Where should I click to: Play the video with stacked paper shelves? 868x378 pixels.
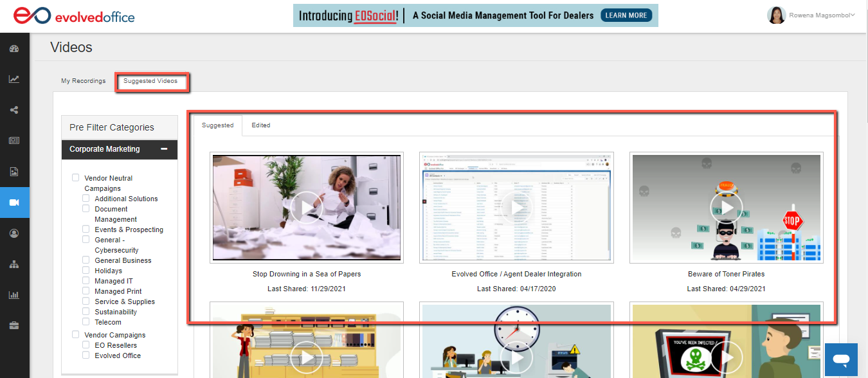click(306, 357)
